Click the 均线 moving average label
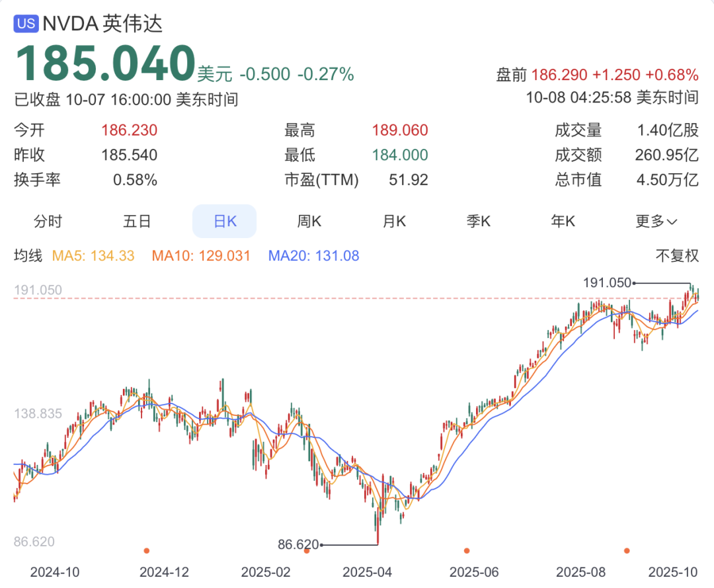 coord(28,255)
